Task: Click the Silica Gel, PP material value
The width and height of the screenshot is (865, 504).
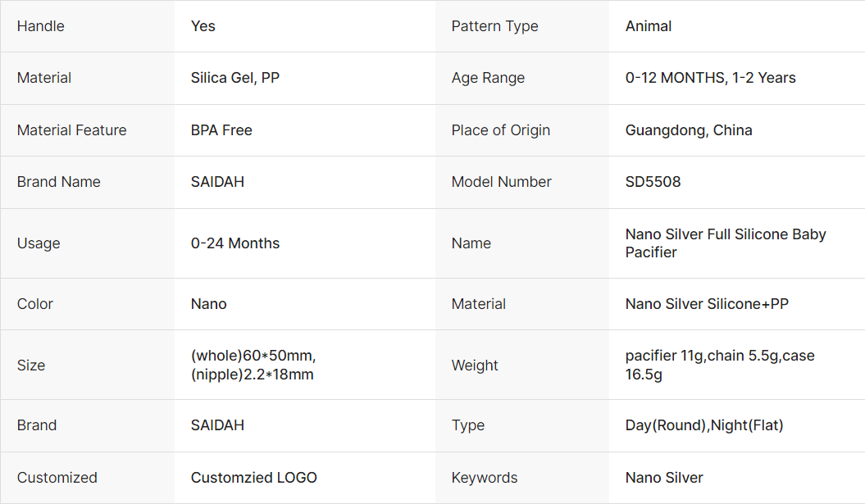Action: pyautogui.click(x=235, y=78)
